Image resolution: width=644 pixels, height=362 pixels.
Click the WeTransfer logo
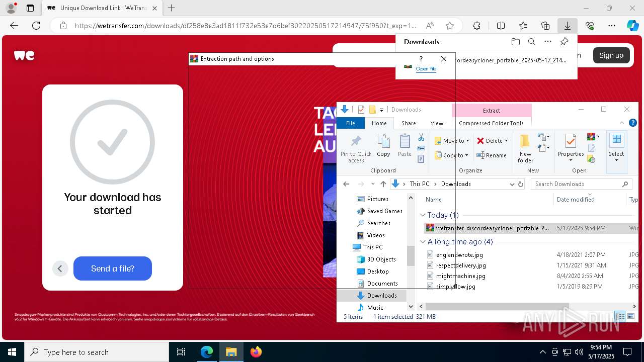click(x=24, y=55)
